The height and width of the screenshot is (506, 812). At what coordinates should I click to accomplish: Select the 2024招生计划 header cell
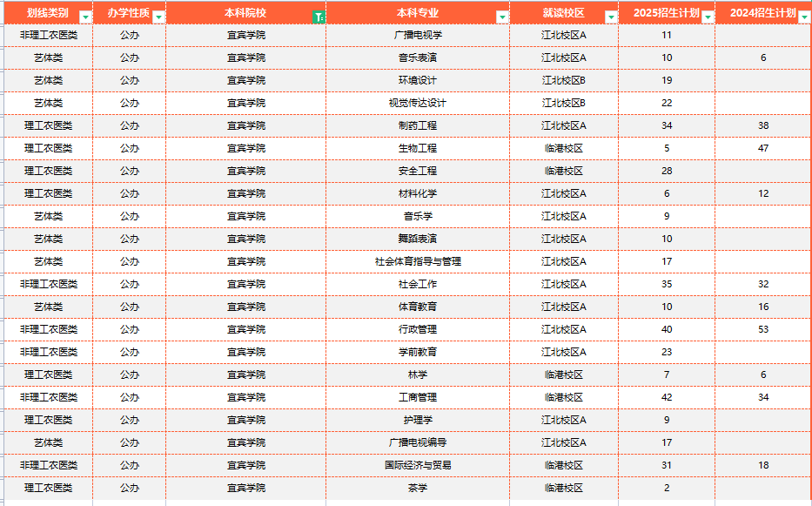[763, 13]
